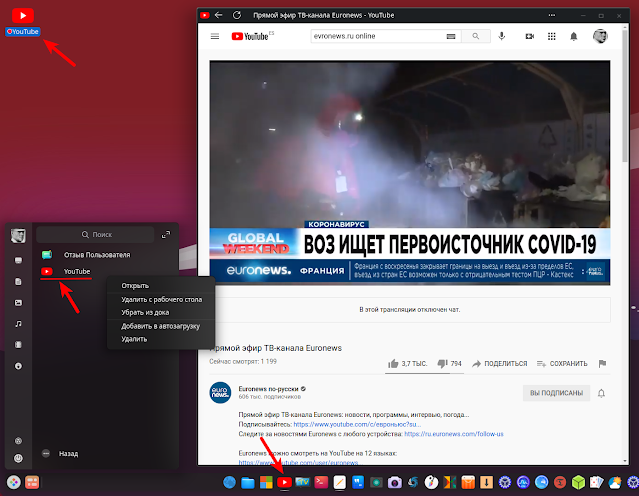Open Videos film icon in launcher sidebar
639x496 pixels.
(18, 345)
